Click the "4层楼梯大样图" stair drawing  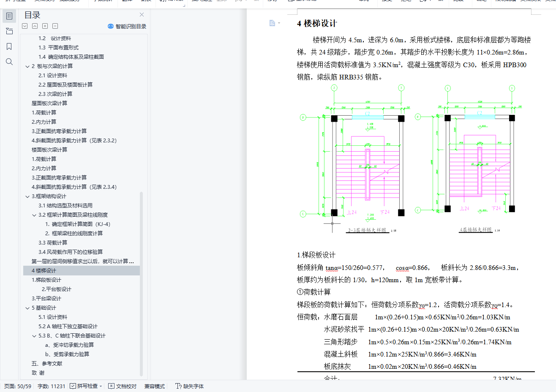(x=468, y=159)
